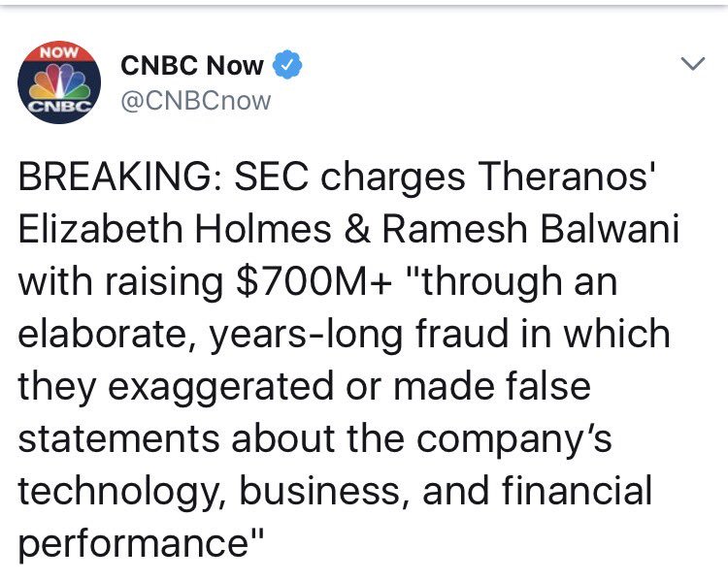Viewport: 728px width, 581px height.
Task: Open the CNBC Now display name
Action: click(x=192, y=65)
